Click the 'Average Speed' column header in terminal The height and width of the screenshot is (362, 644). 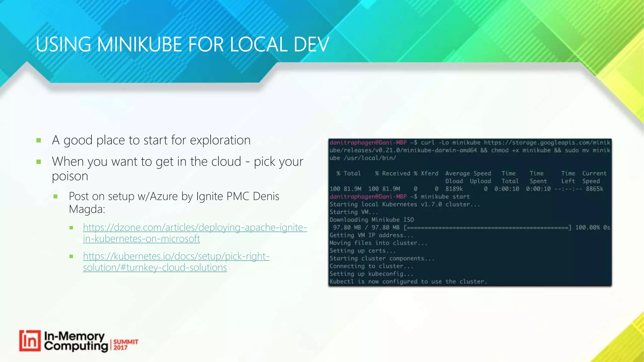[x=468, y=173]
